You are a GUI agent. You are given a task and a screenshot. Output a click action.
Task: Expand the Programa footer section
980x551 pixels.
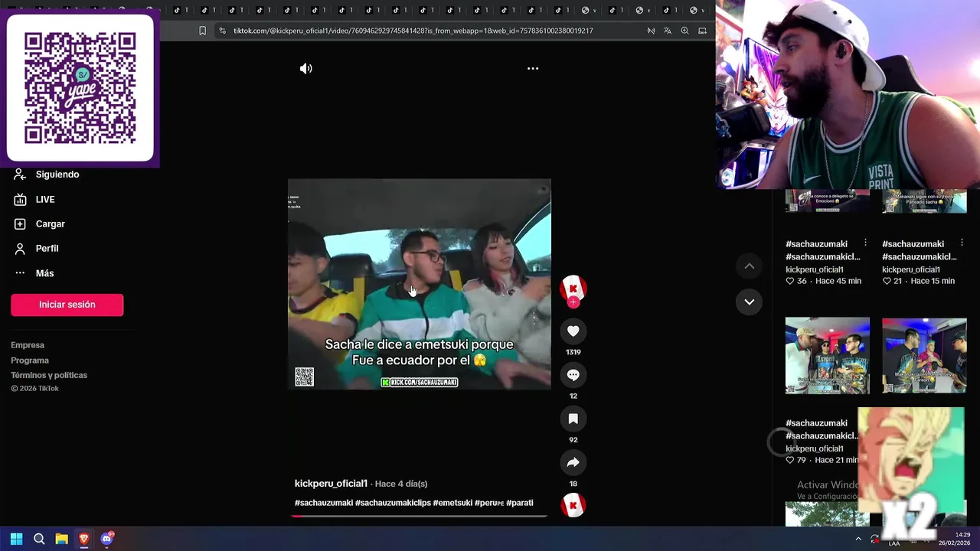pos(30,360)
